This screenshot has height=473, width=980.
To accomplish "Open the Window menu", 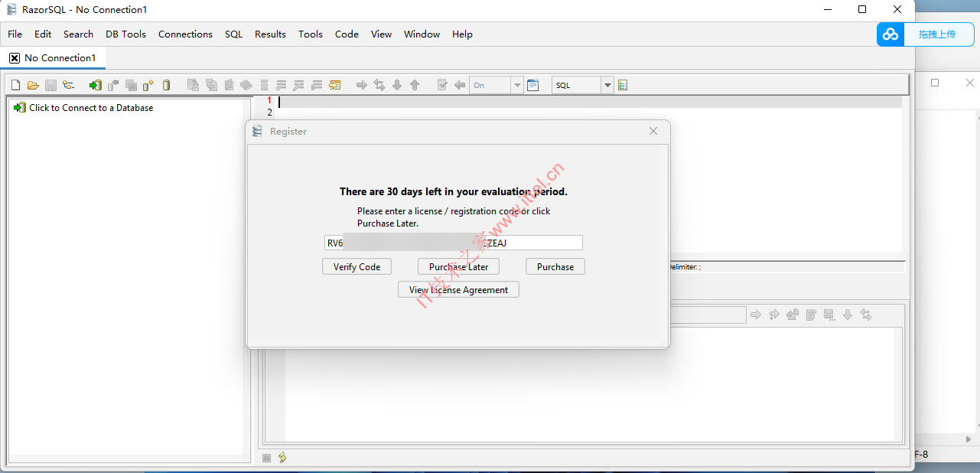I will pyautogui.click(x=422, y=34).
